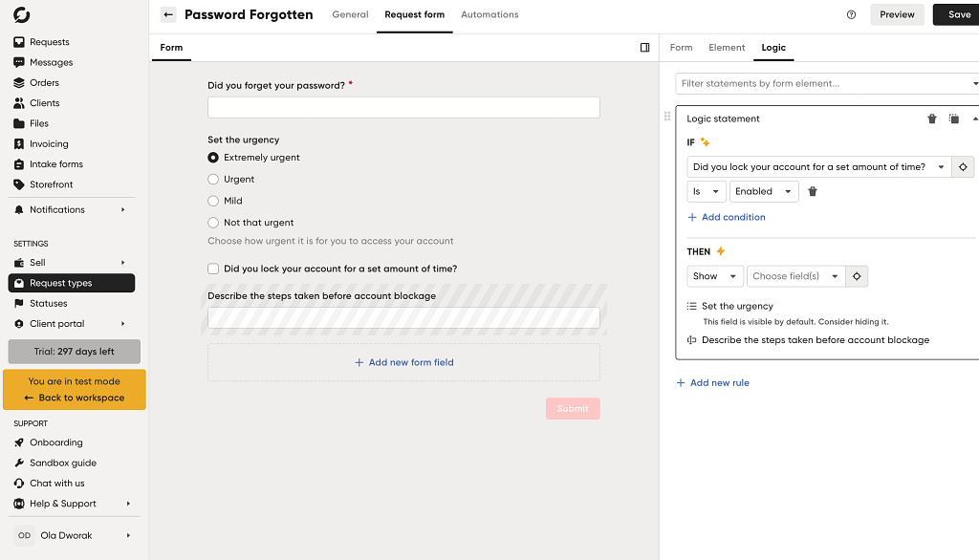This screenshot has height=560, width=979.
Task: Select the Urgent radio option
Action: (213, 179)
